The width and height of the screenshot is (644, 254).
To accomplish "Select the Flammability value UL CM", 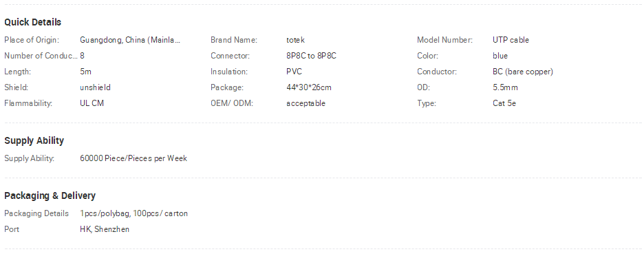I will 92,103.
